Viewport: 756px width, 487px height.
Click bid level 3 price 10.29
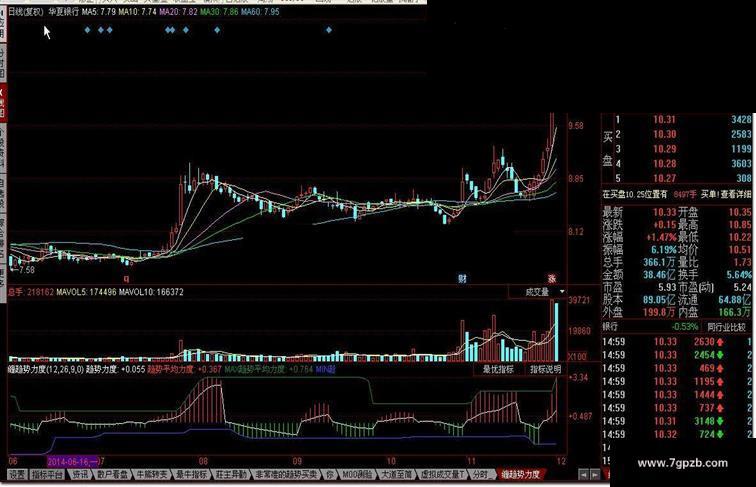click(664, 149)
